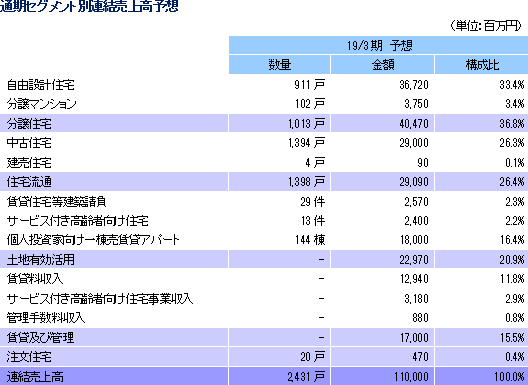Click the ratio 26.4%
Viewport: 528px width, 385px height.
pos(512,182)
